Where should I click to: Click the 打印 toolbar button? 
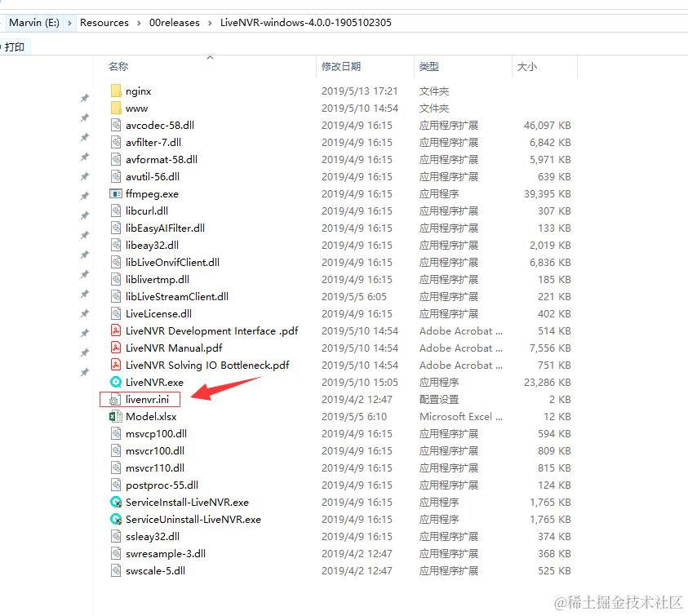pos(15,47)
